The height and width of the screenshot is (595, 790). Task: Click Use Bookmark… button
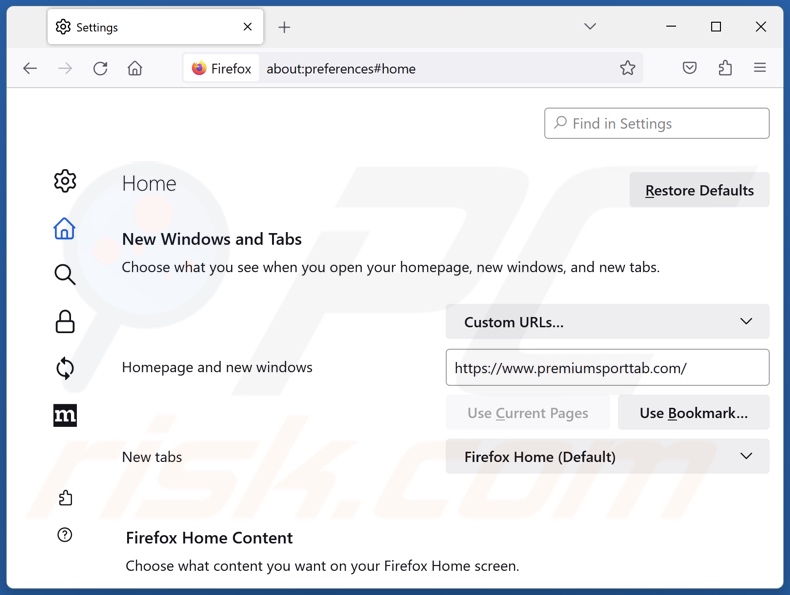(x=693, y=413)
